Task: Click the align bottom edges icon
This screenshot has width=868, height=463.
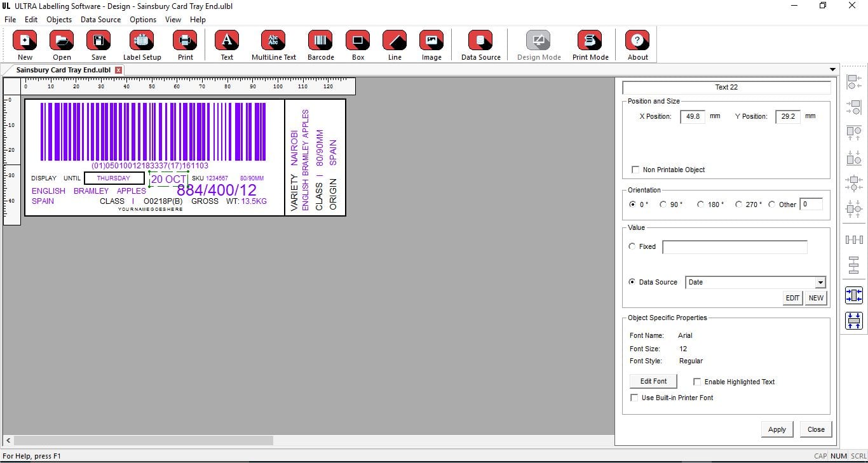Action: [854, 158]
